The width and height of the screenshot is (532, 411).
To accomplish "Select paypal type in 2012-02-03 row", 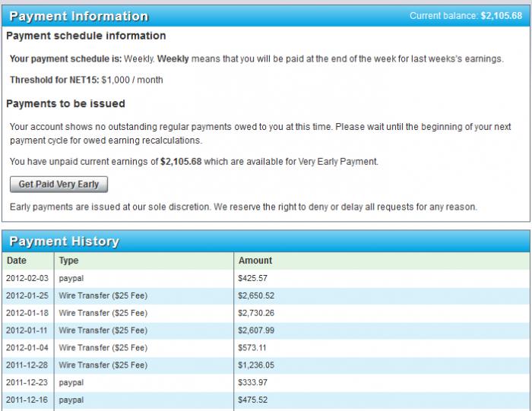I will (71, 279).
